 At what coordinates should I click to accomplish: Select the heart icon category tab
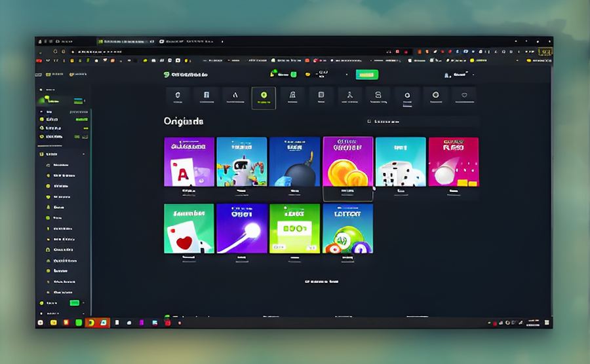pos(464,96)
